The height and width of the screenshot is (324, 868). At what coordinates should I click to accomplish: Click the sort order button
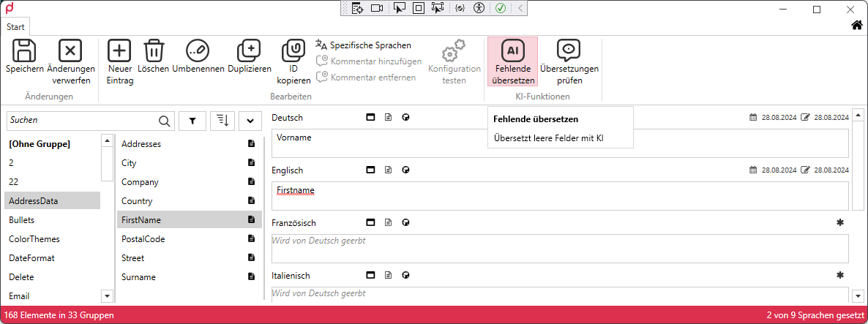pos(222,121)
